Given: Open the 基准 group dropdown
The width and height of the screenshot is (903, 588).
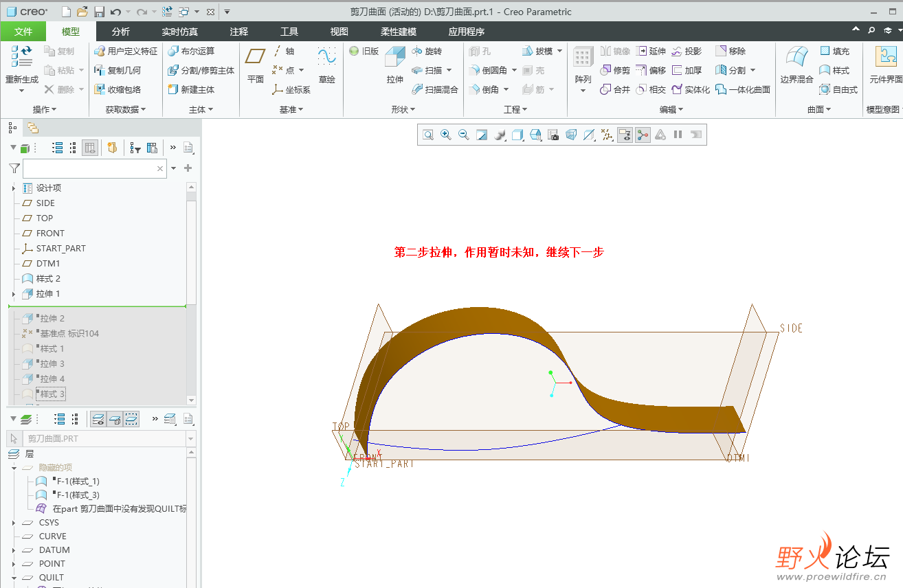Looking at the screenshot, I should pyautogui.click(x=291, y=109).
